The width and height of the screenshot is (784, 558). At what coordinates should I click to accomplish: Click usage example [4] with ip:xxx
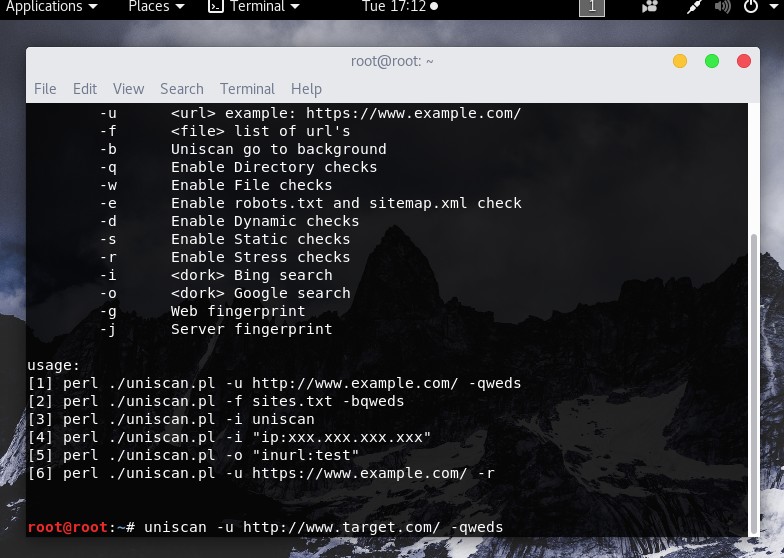pyautogui.click(x=229, y=438)
